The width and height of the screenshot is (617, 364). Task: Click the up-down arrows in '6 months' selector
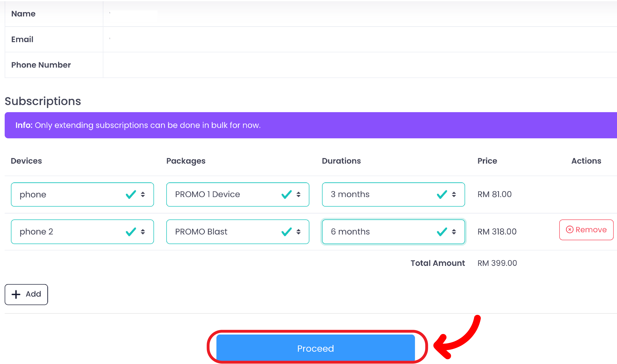(x=454, y=232)
